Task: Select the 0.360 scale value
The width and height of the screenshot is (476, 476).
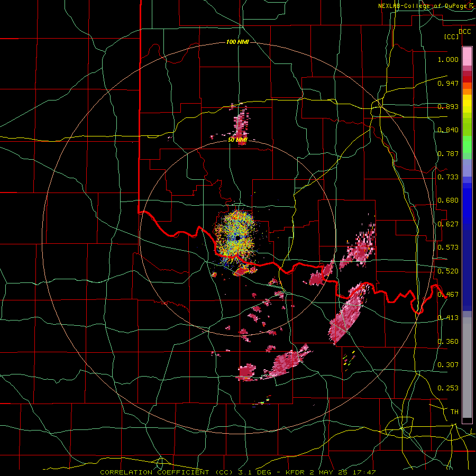Action: [x=448, y=341]
